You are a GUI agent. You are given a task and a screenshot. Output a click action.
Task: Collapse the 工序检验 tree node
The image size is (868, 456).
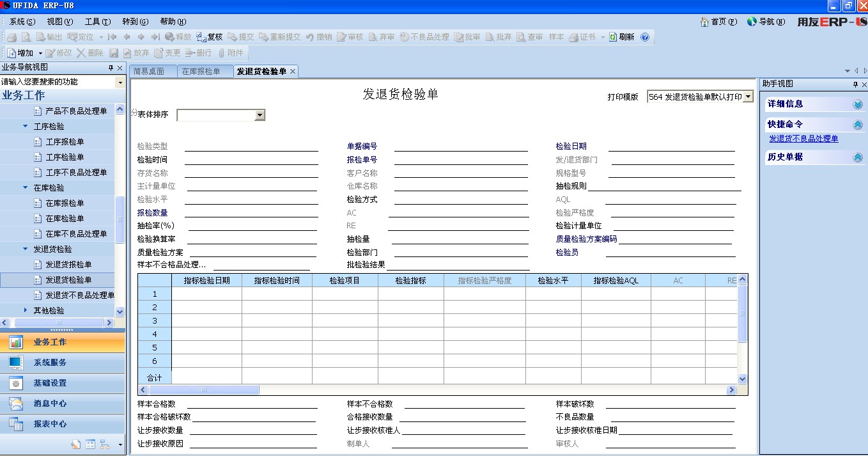[26, 127]
